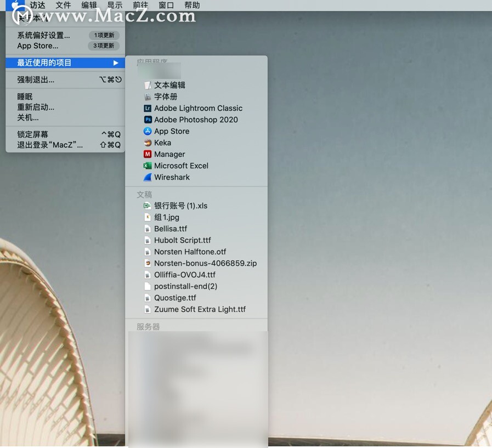
Task: Open Hubolt Script.ttf file icon
Action: point(148,240)
